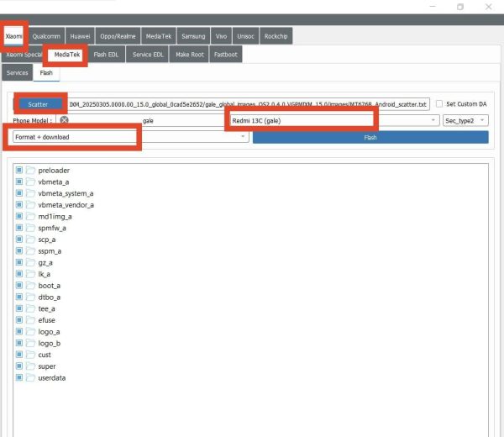Switch to the Xiaomi brand tab
The width and height of the screenshot is (504, 437).
pyautogui.click(x=13, y=36)
